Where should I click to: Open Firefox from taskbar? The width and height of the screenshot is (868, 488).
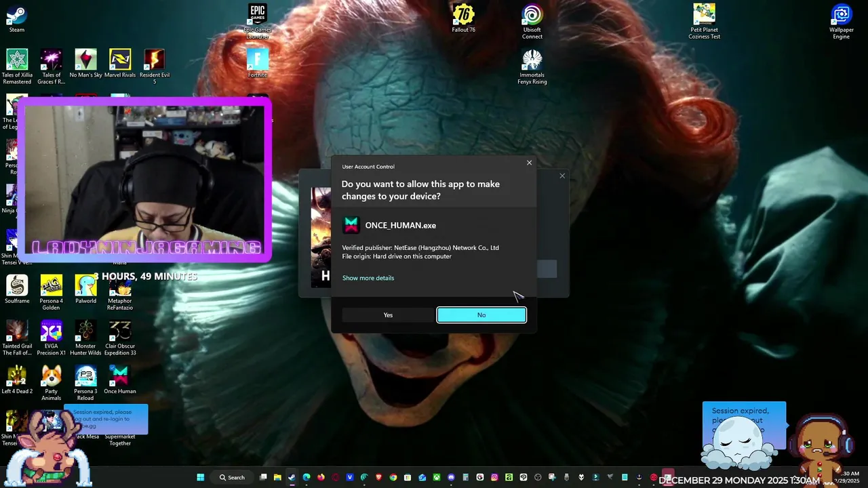coord(321,477)
